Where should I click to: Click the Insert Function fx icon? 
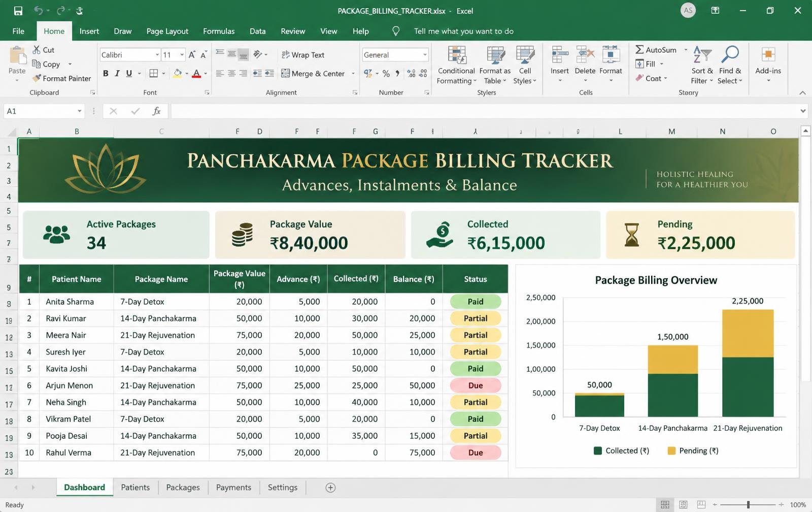coord(157,111)
